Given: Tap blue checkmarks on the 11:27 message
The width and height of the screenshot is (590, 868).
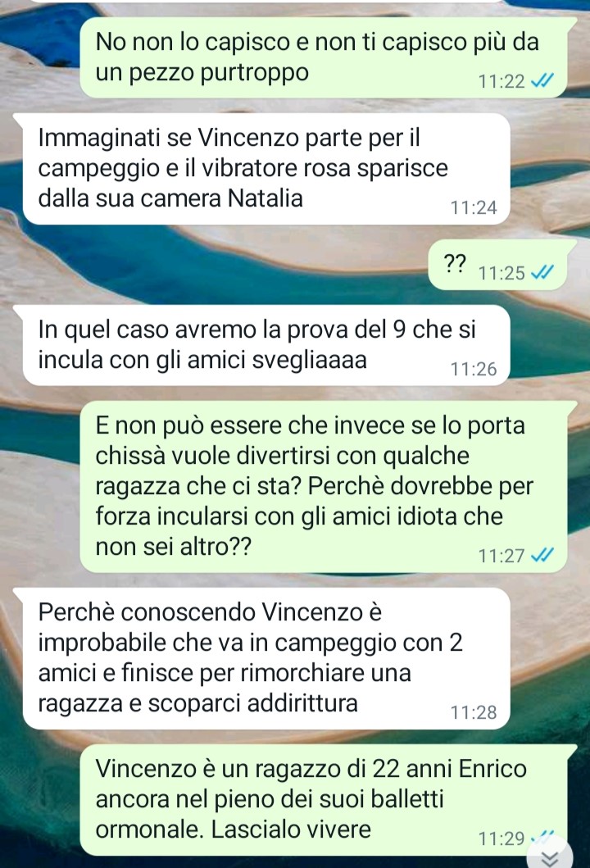Looking at the screenshot, I should click(x=542, y=555).
